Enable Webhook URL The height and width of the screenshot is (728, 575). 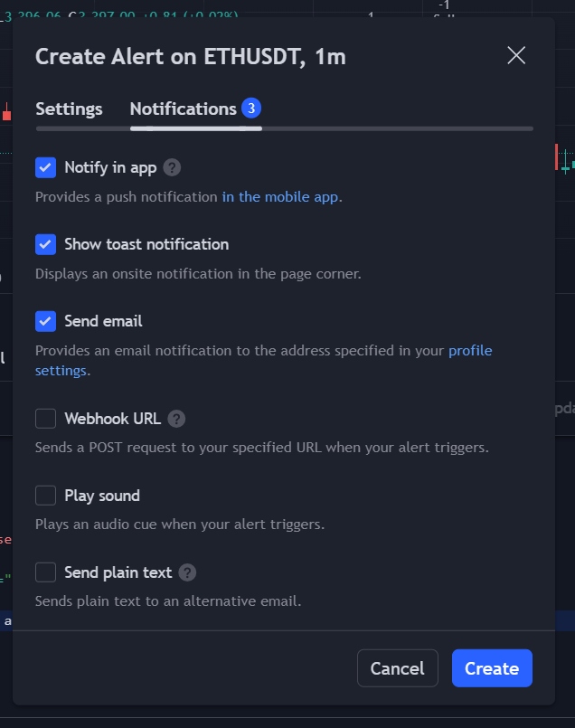(x=45, y=419)
